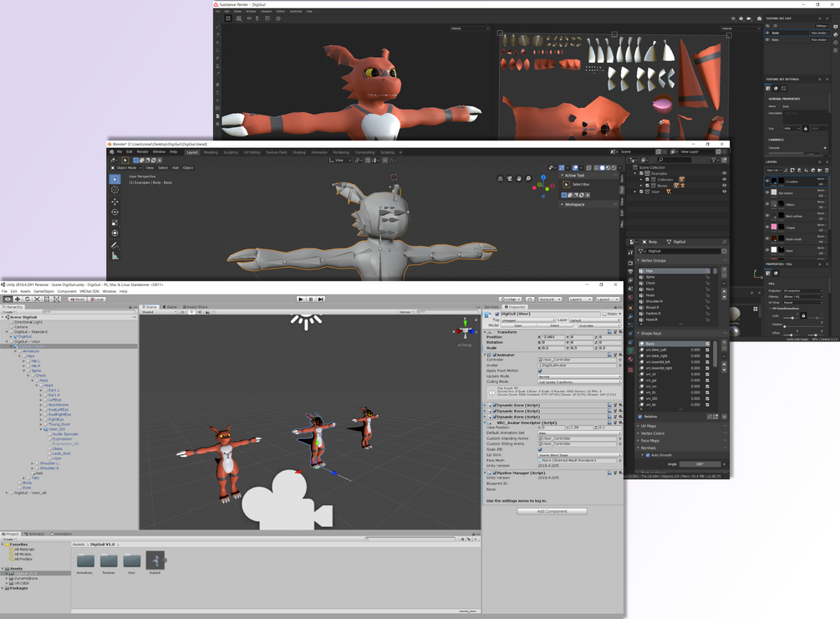Open the VRChat SDK menu in Unity
Screen dimensions: 840x619
[x=90, y=292]
